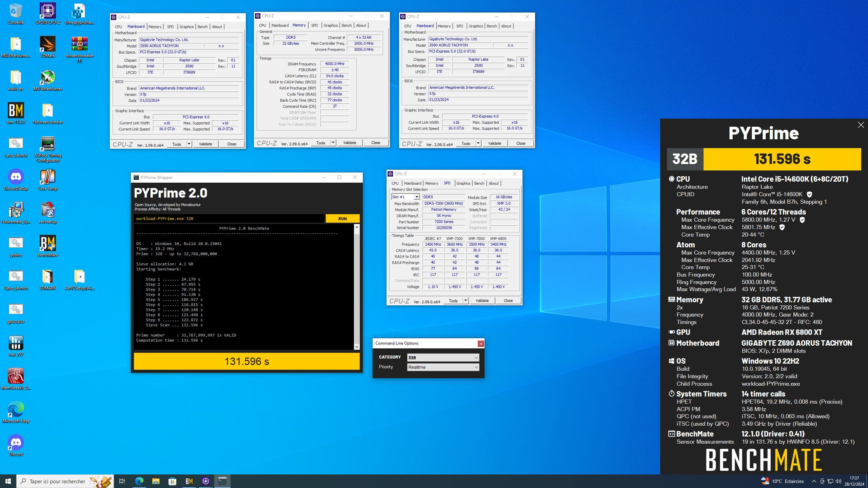Click the workload-PYPrime.exe 32B command field
The width and height of the screenshot is (868, 488).
[x=229, y=219]
